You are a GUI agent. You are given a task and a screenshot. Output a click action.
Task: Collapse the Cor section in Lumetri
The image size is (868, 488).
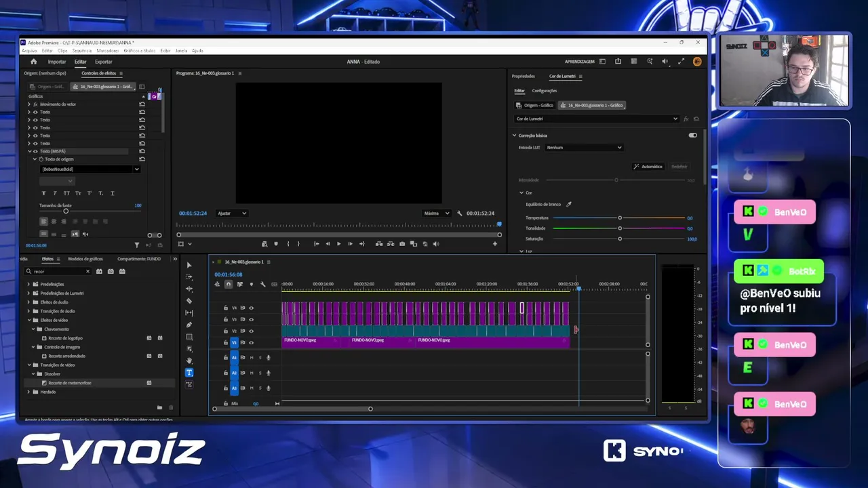pyautogui.click(x=521, y=192)
